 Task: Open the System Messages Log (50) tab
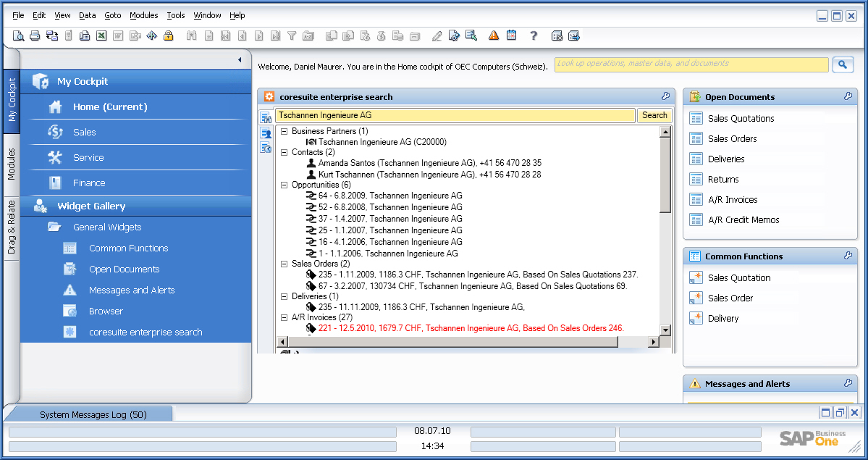point(93,414)
